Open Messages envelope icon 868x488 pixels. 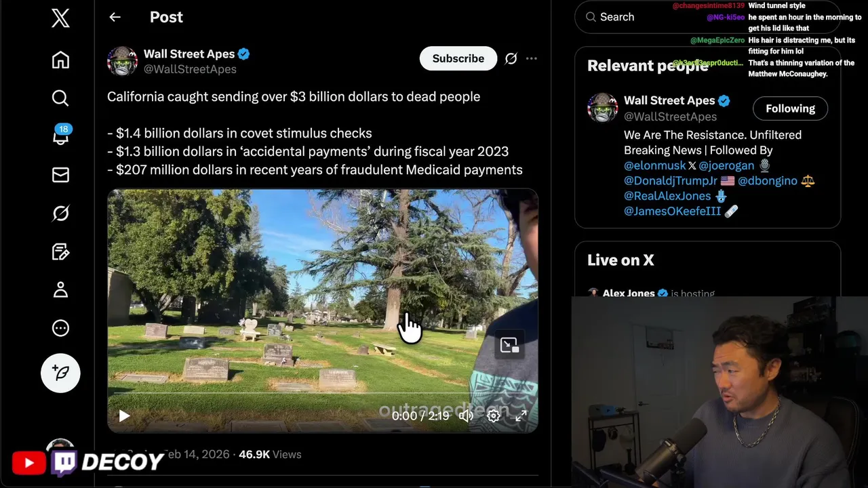tap(60, 175)
